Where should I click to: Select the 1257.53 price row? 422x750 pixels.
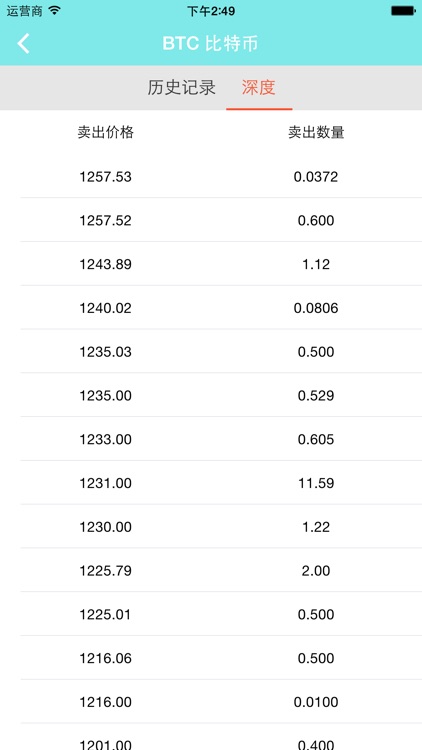211,176
